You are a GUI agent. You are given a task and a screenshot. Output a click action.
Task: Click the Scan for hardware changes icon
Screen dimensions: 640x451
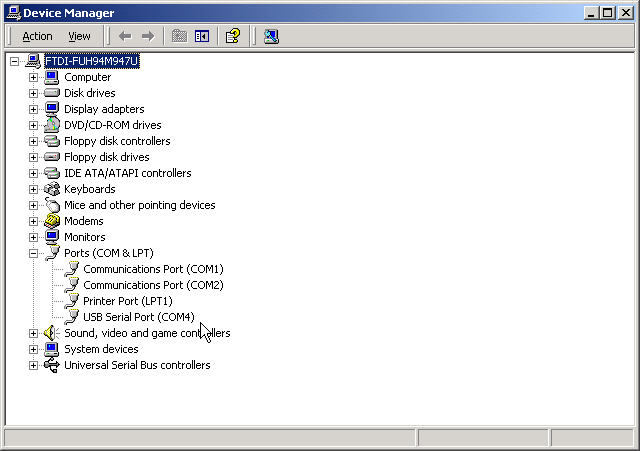(271, 36)
